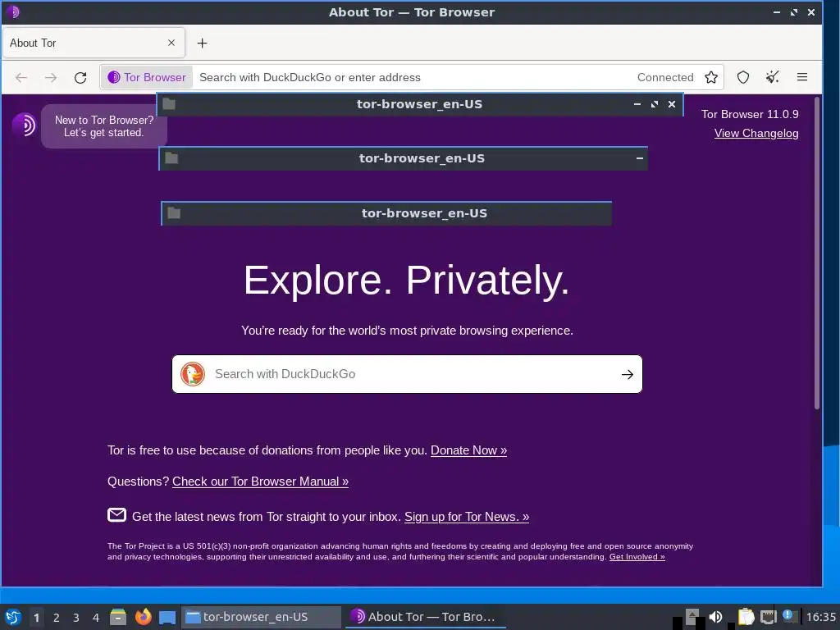Select tor-browser_en-US taskbar window button

coord(262,617)
